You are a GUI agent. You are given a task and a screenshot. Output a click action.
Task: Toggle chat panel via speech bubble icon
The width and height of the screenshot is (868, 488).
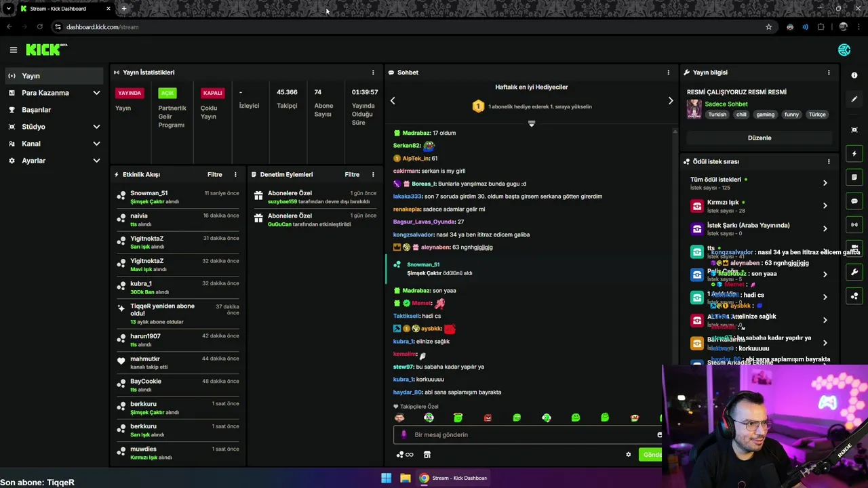click(854, 201)
